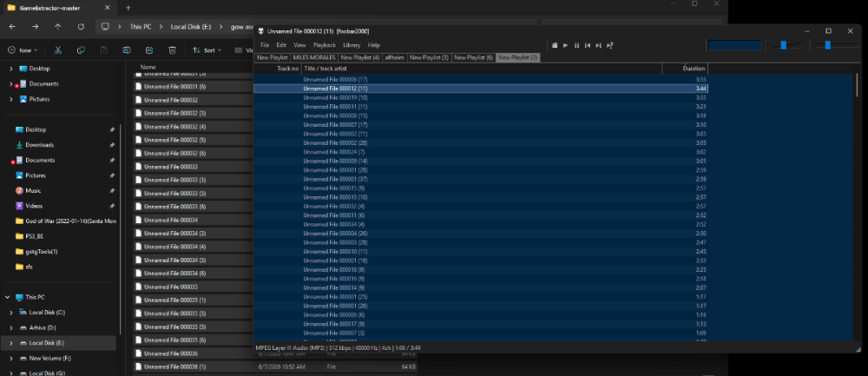This screenshot has height=376, width=868.
Task: Click the Delete trash icon in Explorer toolbar
Action: (172, 49)
